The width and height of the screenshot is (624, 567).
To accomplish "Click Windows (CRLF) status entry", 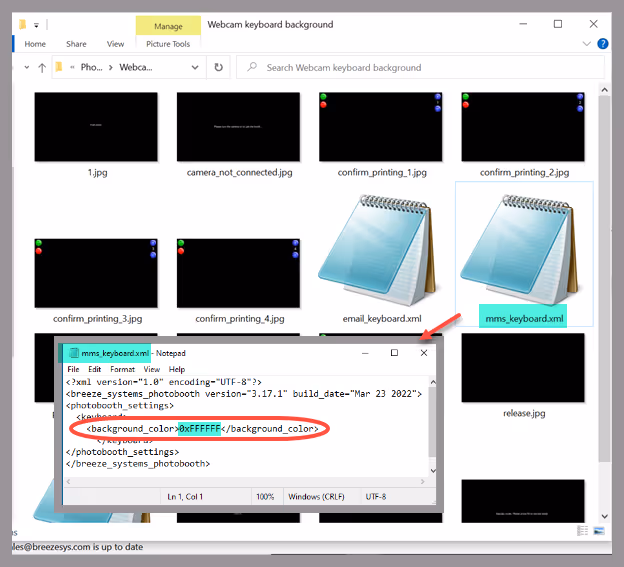I will (x=316, y=497).
